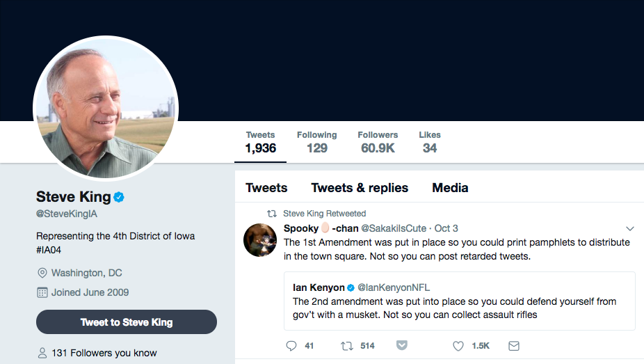Screen dimensions: 644x364
Task: Click the location pin icon near Washington, DC
Action: click(x=42, y=273)
